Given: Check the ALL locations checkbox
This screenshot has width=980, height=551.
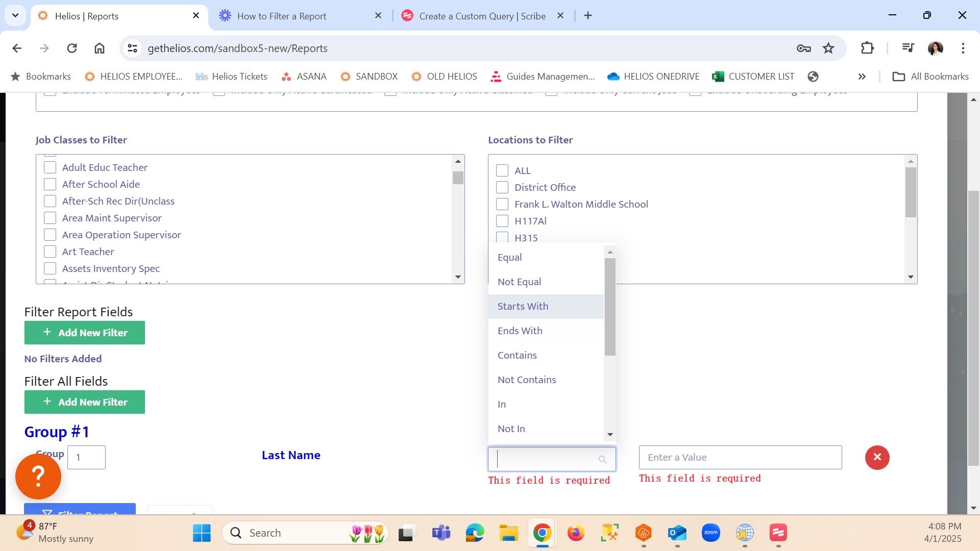Looking at the screenshot, I should [x=502, y=170].
